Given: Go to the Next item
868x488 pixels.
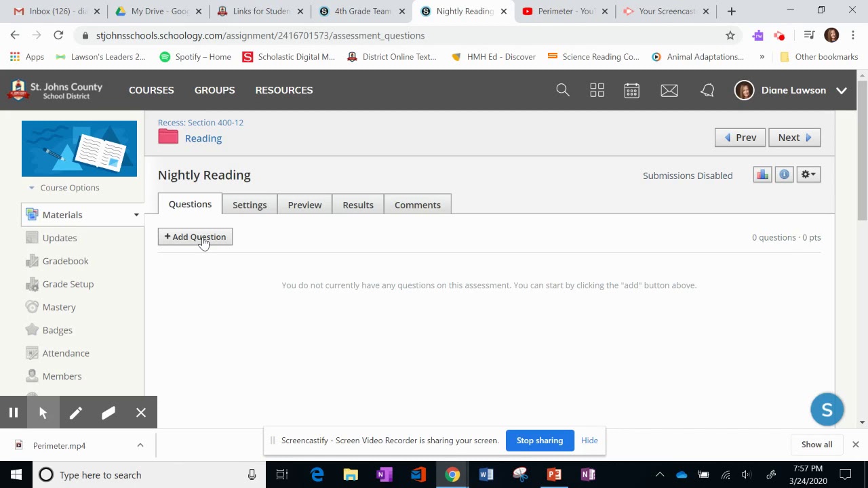Looking at the screenshot, I should tap(794, 138).
